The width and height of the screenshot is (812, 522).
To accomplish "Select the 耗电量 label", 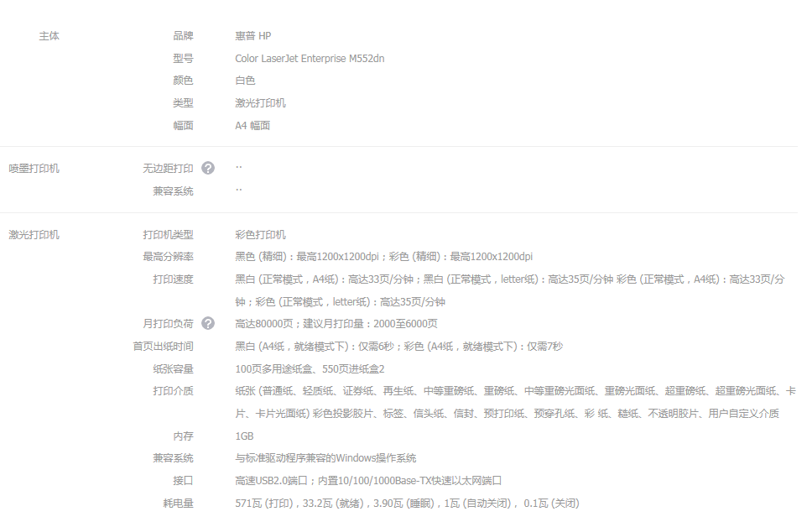I will tap(178, 504).
